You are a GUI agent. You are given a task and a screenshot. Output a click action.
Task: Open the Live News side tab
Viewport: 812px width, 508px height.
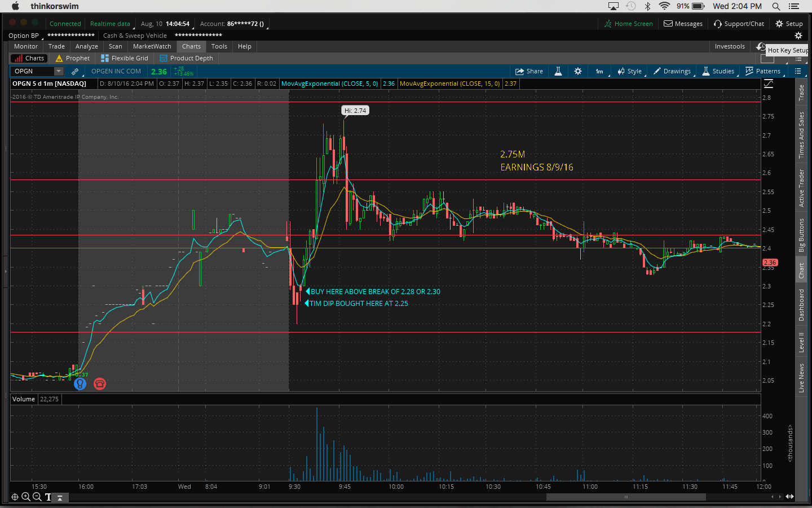(x=801, y=378)
